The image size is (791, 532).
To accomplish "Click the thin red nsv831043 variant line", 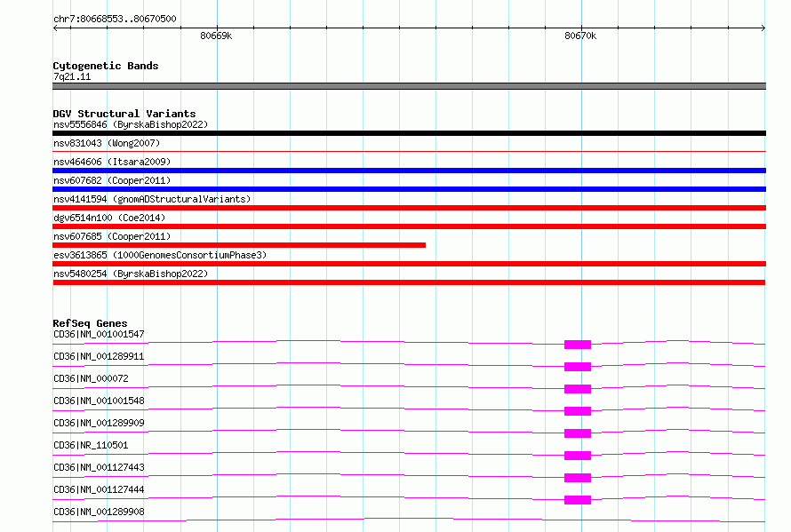I will pyautogui.click(x=409, y=151).
